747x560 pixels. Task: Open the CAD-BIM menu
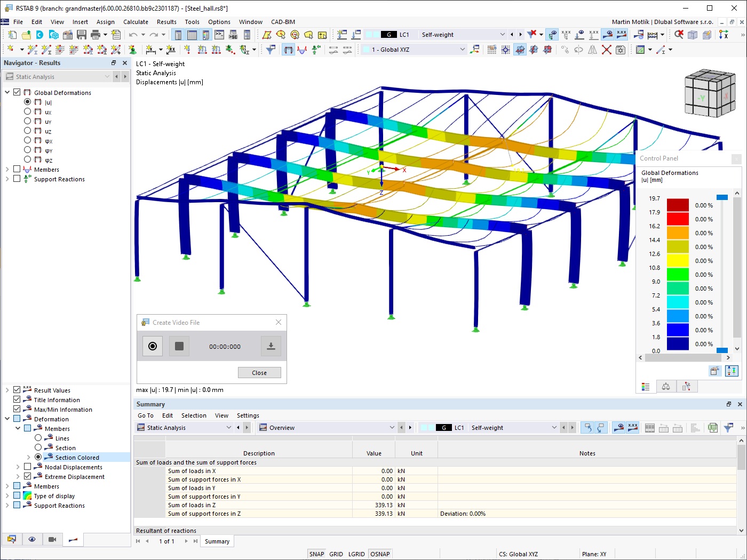coord(283,22)
